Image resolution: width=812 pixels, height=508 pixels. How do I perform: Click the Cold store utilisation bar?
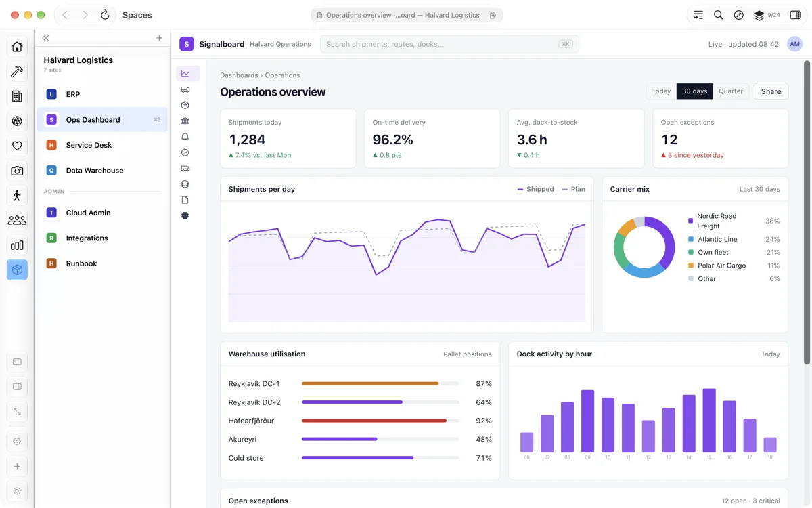pos(380,458)
